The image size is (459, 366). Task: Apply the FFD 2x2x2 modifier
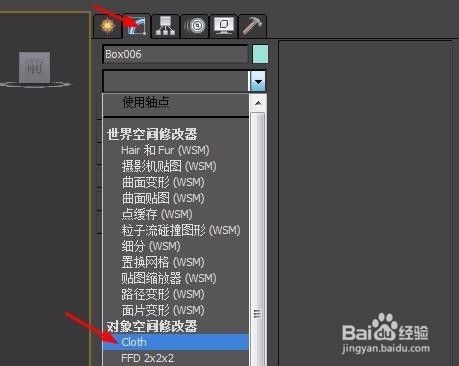click(x=176, y=358)
